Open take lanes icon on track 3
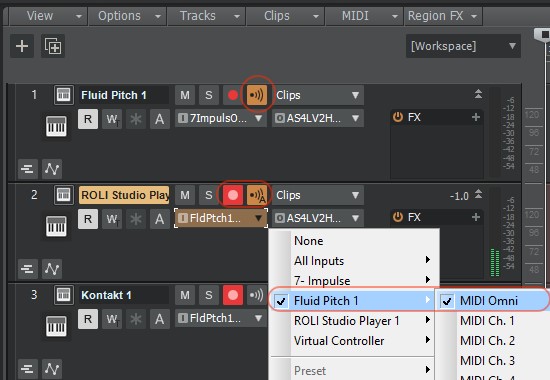The image size is (550, 380). [x=27, y=369]
